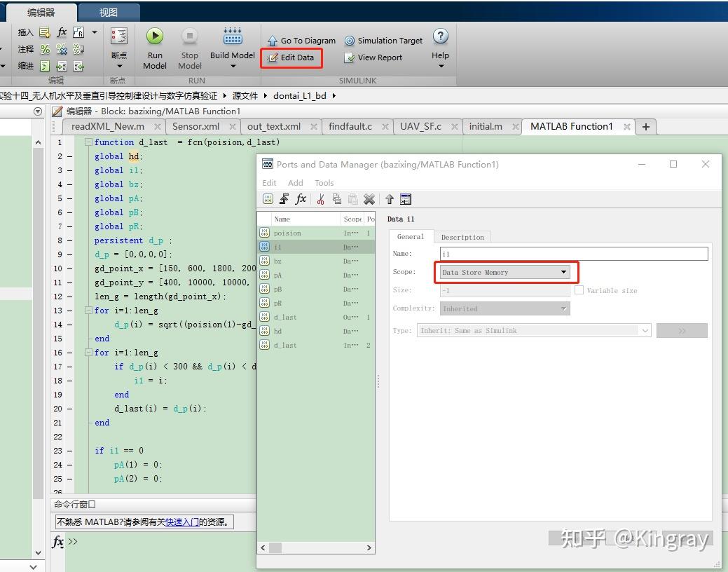Open the Tools menu in Data Manager
This screenshot has width=728, height=572.
click(324, 183)
